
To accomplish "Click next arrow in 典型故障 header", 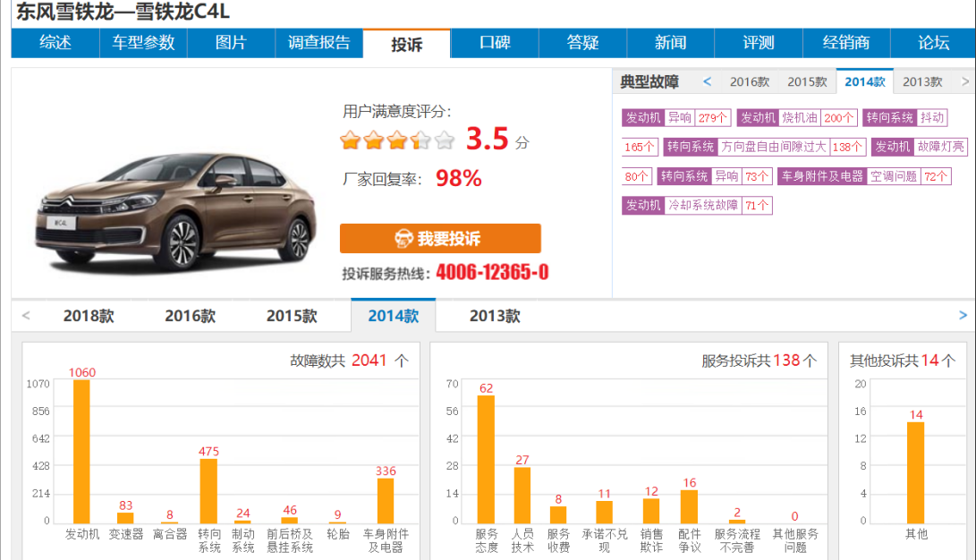I will (x=964, y=81).
